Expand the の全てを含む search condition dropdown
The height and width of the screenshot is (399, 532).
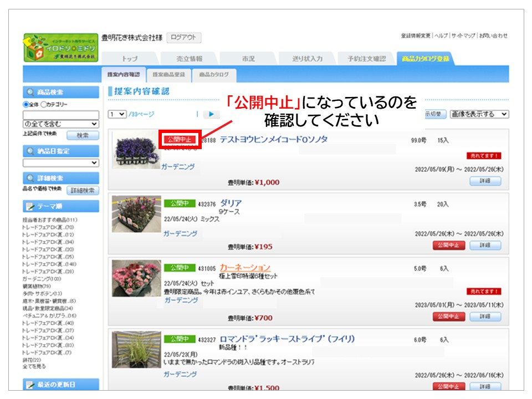61,124
